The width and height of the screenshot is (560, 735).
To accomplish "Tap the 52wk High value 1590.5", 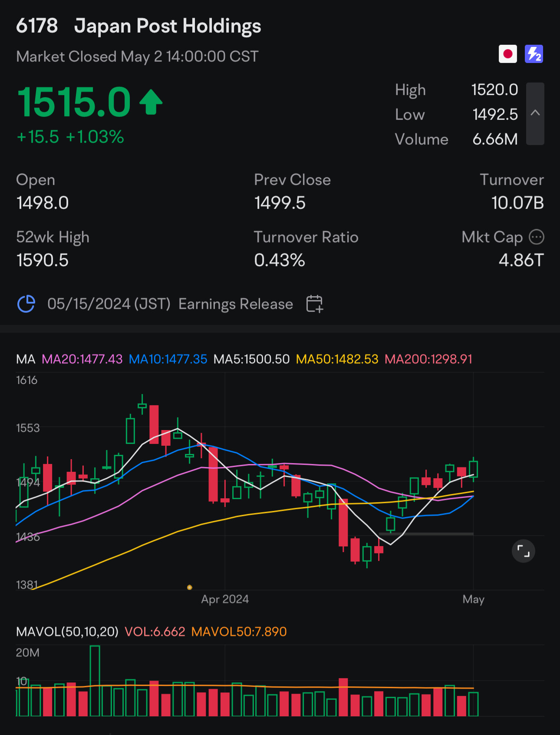I will click(x=43, y=260).
